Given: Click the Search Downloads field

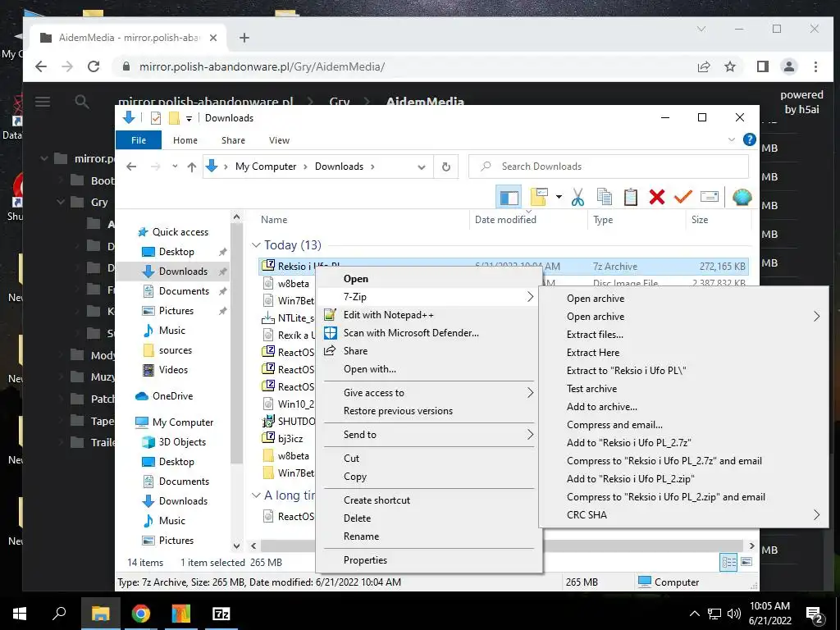Looking at the screenshot, I should 609,167.
